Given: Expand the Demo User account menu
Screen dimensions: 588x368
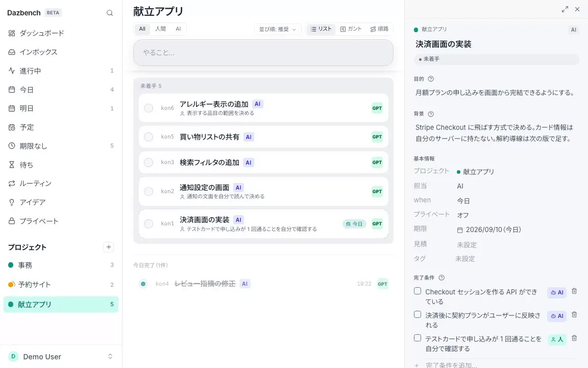Looking at the screenshot, I should pos(61,356).
